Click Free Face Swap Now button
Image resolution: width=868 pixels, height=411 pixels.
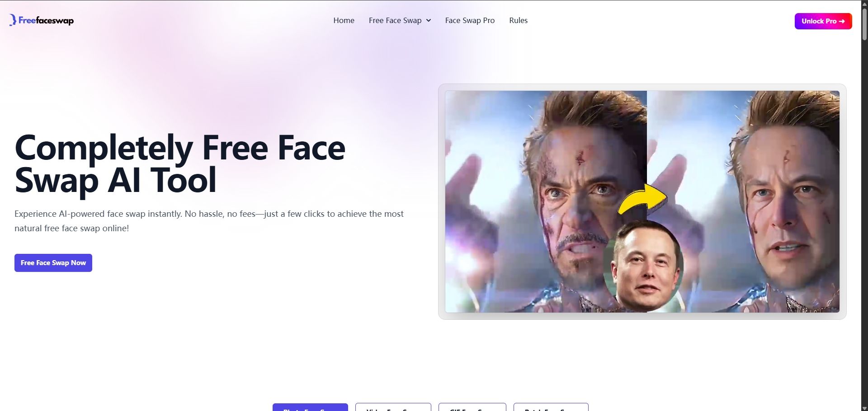[53, 263]
